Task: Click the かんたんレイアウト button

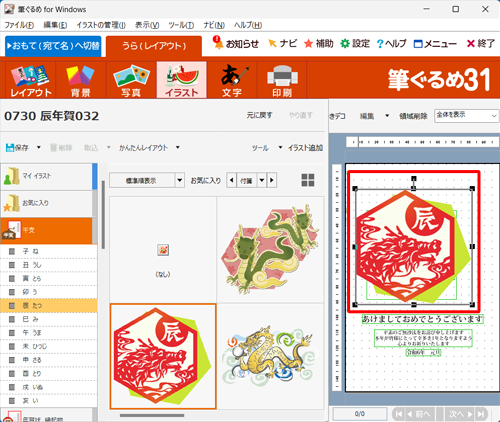Action: (143, 147)
